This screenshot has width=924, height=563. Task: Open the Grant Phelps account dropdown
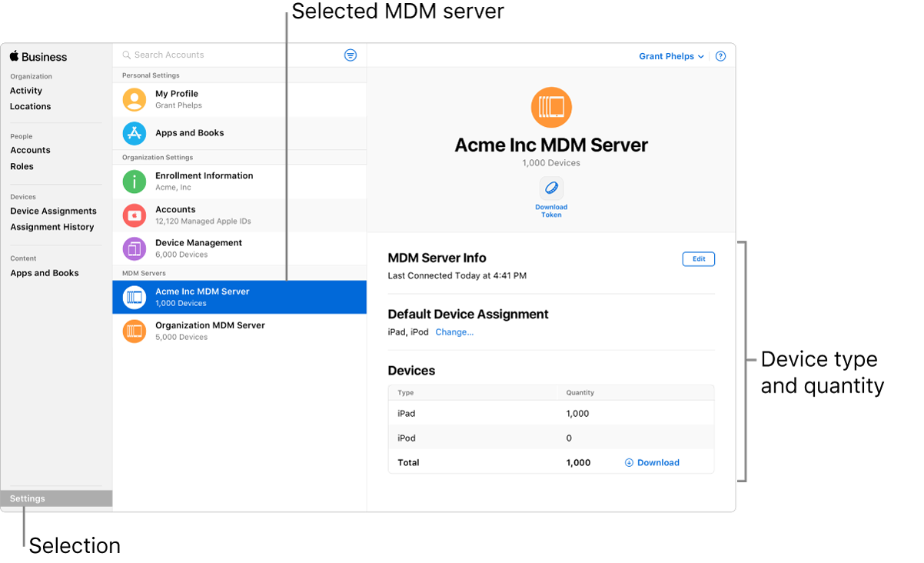(671, 56)
